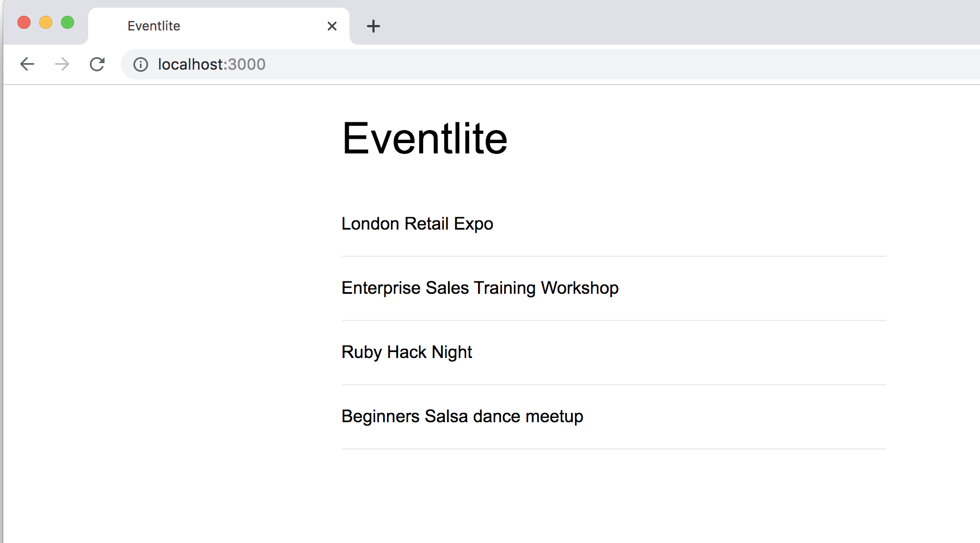The image size is (980, 543).
Task: Click the red window close button
Action: click(24, 22)
